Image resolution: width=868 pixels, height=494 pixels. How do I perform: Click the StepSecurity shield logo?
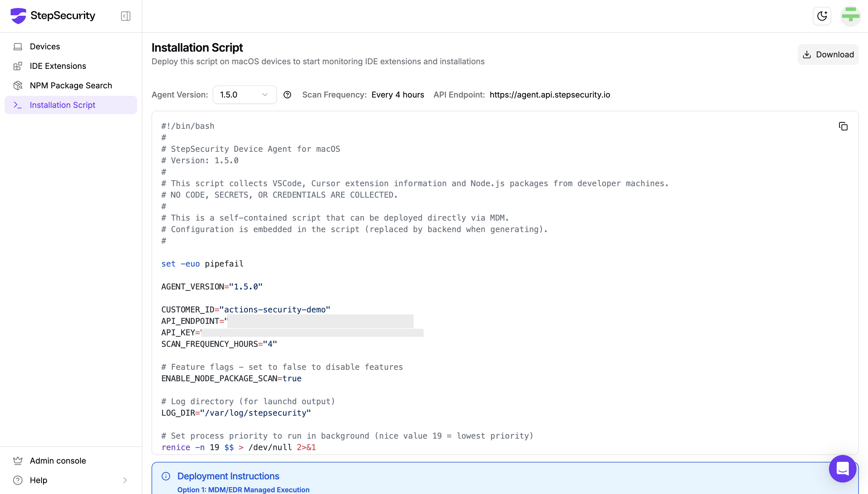(x=18, y=15)
